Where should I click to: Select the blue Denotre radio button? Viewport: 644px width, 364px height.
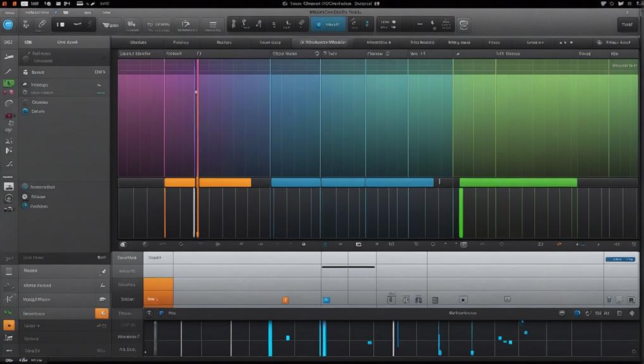click(25, 111)
